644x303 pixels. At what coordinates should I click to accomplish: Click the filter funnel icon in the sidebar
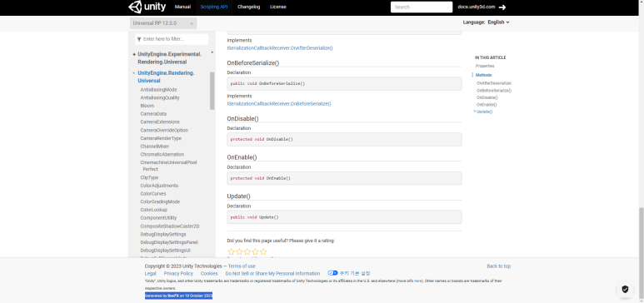139,39
